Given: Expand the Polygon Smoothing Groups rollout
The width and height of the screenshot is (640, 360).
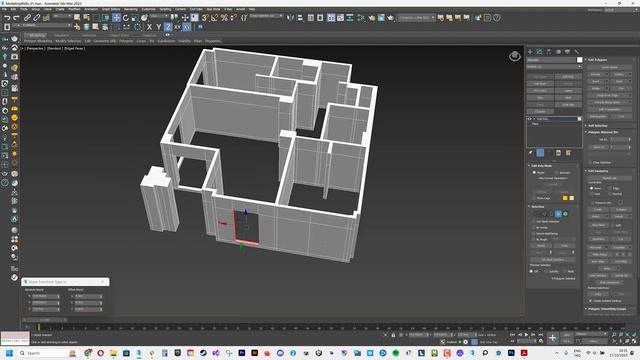Looking at the screenshot, I should 607,309.
